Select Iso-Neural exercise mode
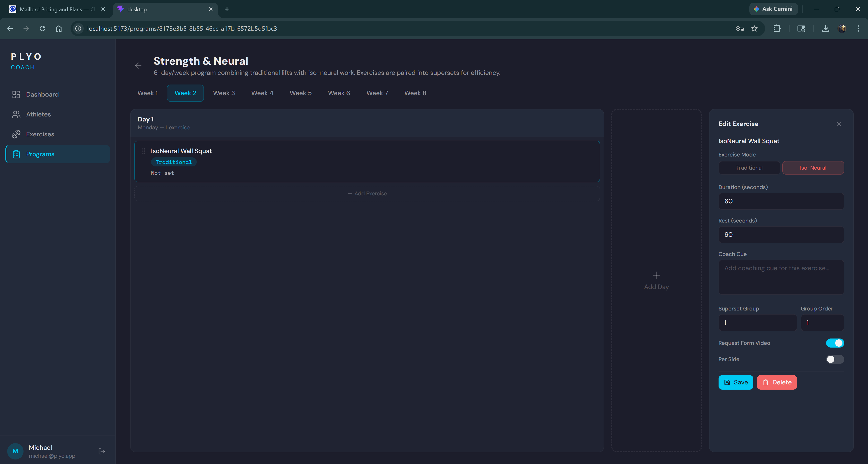This screenshot has height=464, width=868. tap(813, 168)
